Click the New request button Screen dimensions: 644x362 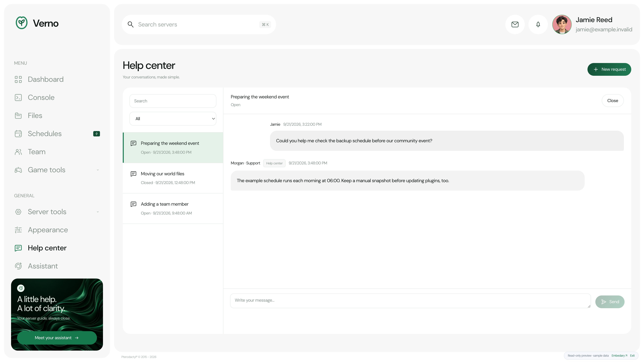pos(609,69)
